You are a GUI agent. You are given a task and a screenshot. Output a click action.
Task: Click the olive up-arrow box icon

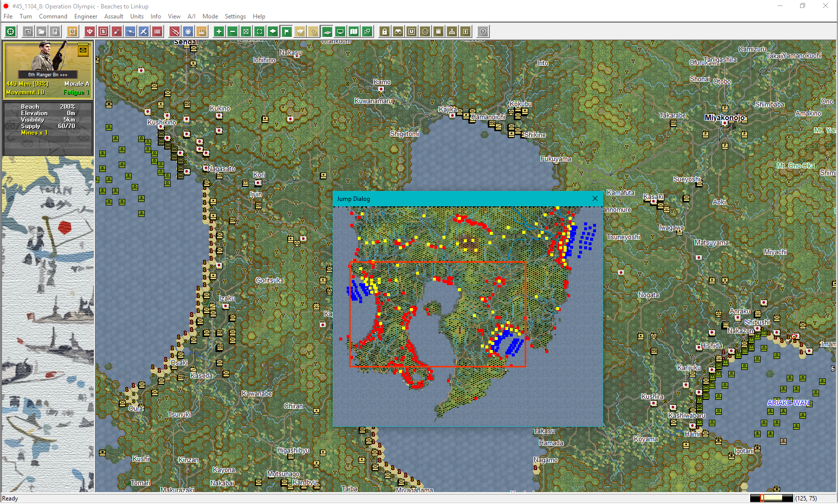(x=465, y=31)
